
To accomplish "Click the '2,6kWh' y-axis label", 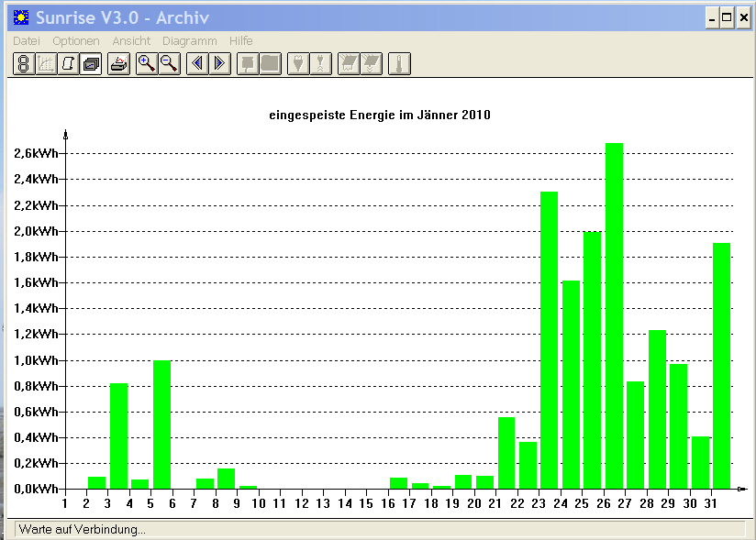I will (36, 153).
